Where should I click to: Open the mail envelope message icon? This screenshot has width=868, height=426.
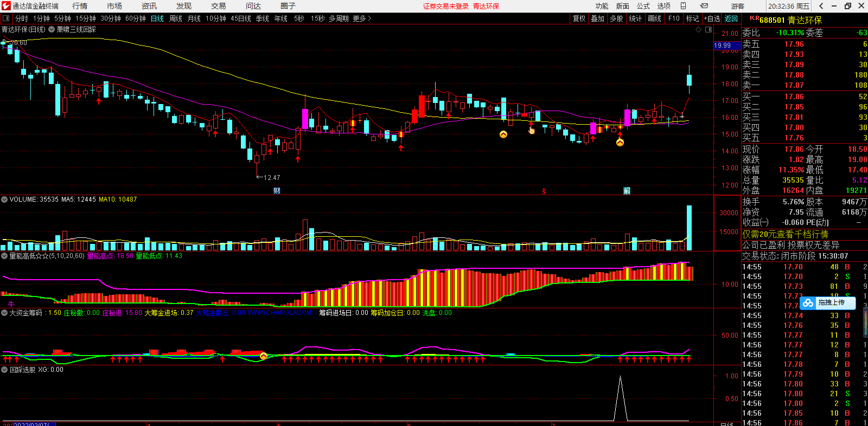tap(704, 6)
